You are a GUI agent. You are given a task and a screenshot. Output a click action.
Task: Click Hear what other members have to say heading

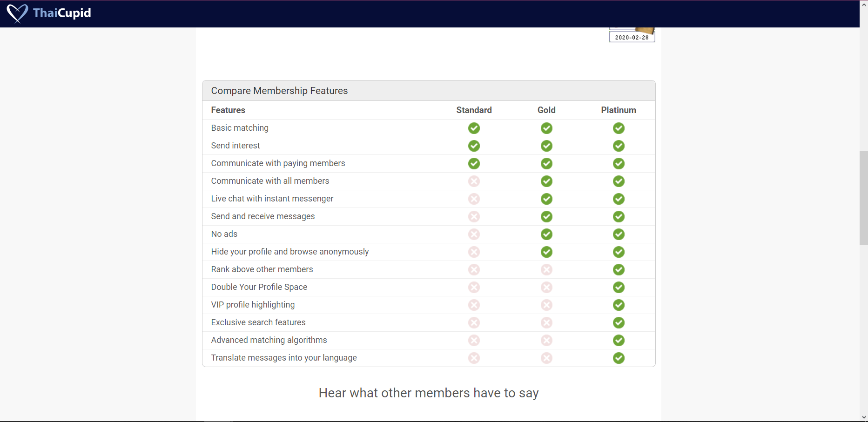coord(429,393)
